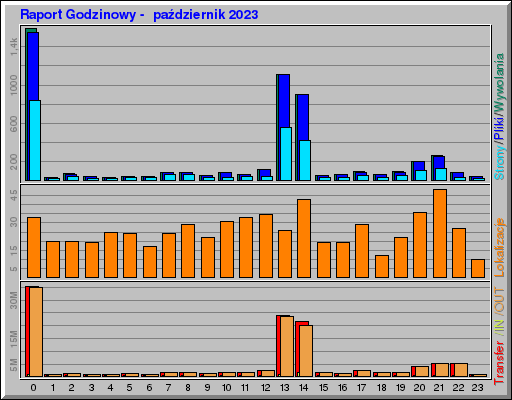Click the orange hour 21 Lokalizacje bar
This screenshot has height=400, width=512.
pyautogui.click(x=440, y=233)
